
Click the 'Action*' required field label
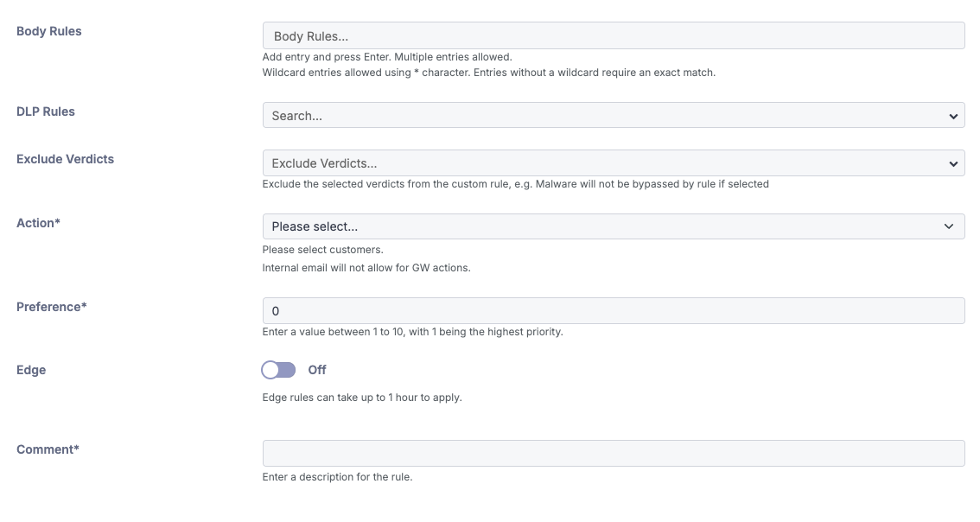(39, 223)
